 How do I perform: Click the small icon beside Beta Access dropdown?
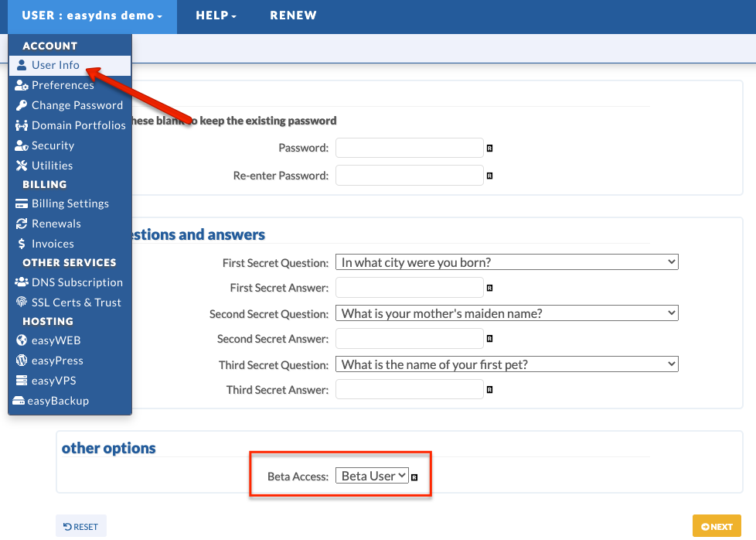pos(414,478)
